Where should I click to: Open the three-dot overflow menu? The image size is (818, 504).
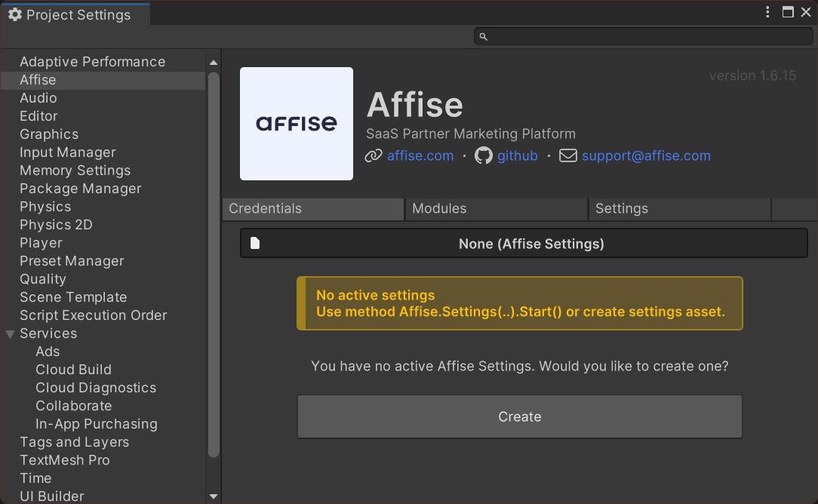767,12
